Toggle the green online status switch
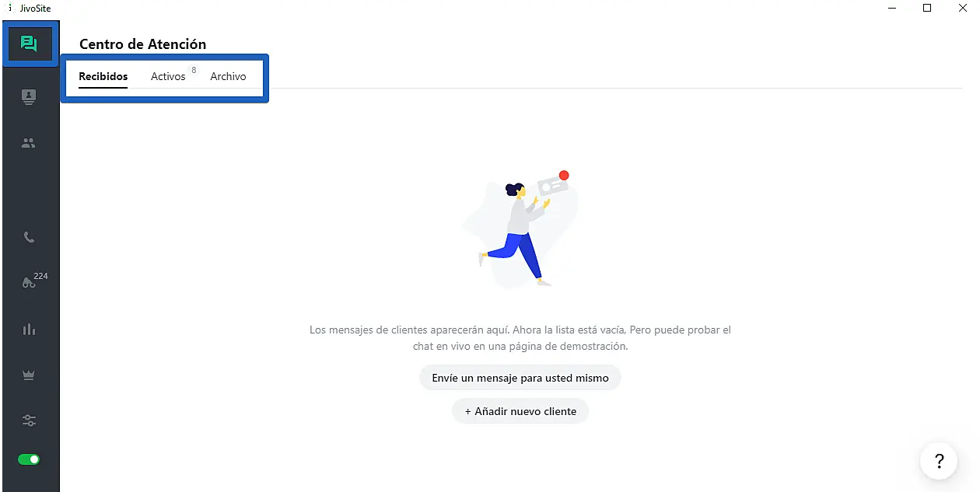 pyautogui.click(x=29, y=459)
